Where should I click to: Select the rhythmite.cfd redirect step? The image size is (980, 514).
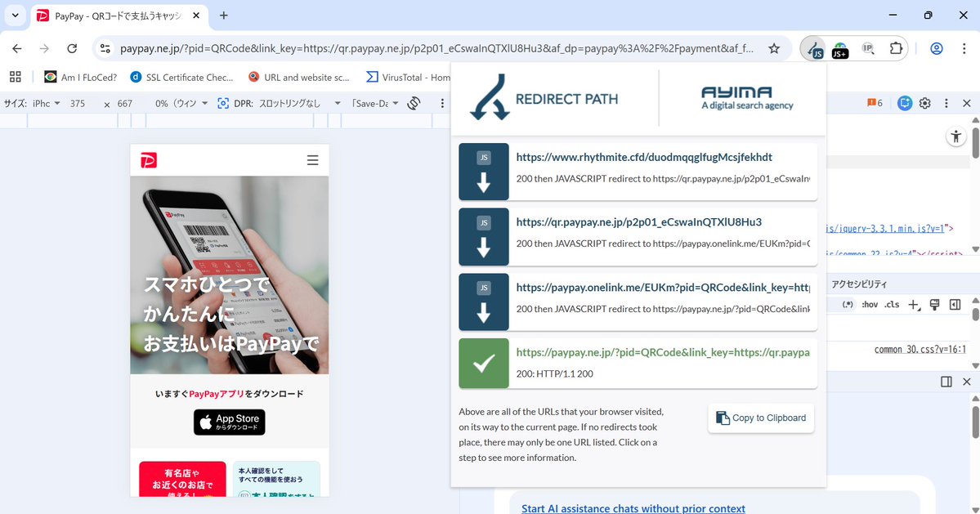tap(638, 172)
